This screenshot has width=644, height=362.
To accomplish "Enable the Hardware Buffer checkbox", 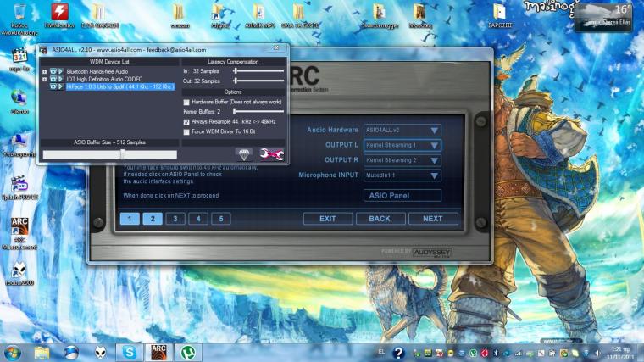I will (186, 102).
